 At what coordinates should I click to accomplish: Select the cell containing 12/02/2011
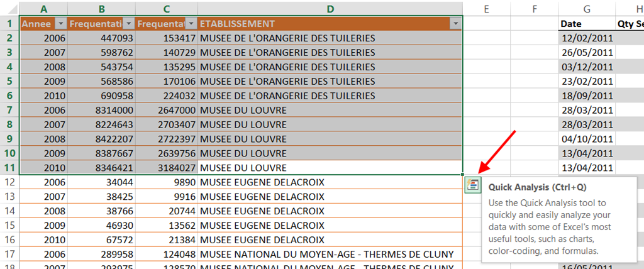[x=586, y=38]
